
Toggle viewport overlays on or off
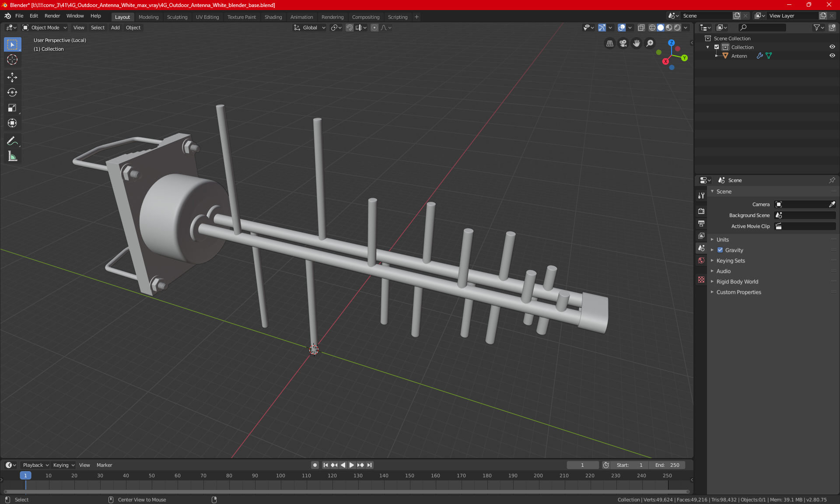[622, 28]
